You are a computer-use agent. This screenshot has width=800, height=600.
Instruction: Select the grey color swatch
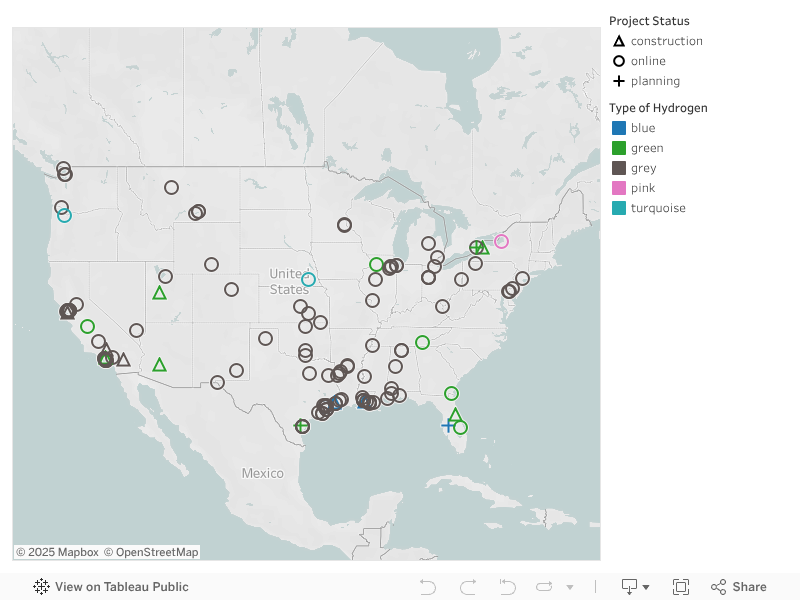619,168
